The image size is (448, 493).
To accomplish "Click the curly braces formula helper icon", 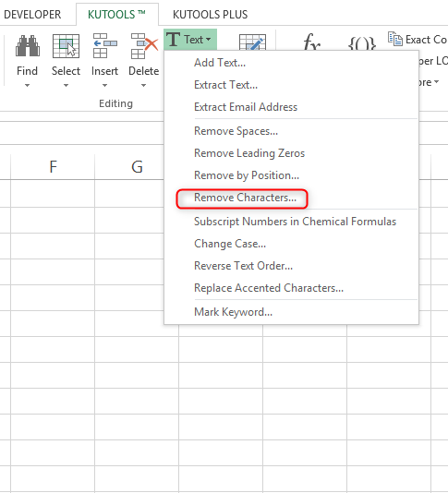I will [362, 43].
